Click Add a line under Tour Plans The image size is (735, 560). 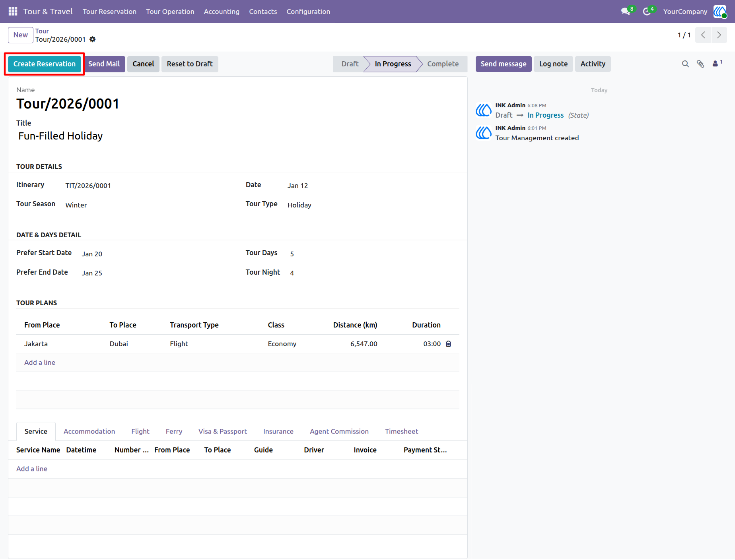[x=40, y=362]
